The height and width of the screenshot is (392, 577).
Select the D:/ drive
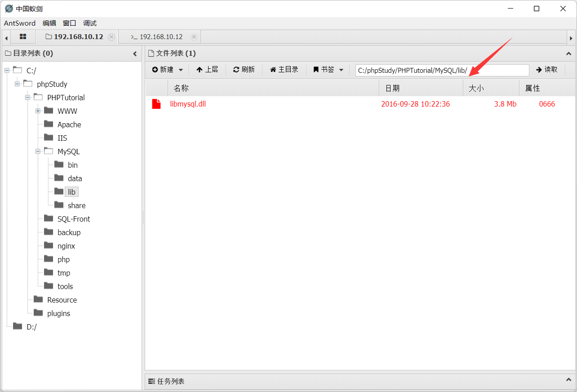click(25, 326)
